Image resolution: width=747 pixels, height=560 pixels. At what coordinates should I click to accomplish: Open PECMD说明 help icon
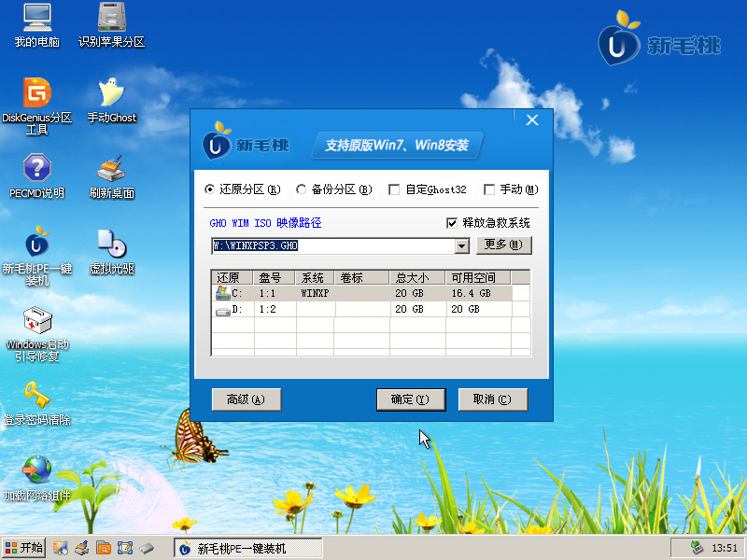coord(37,170)
